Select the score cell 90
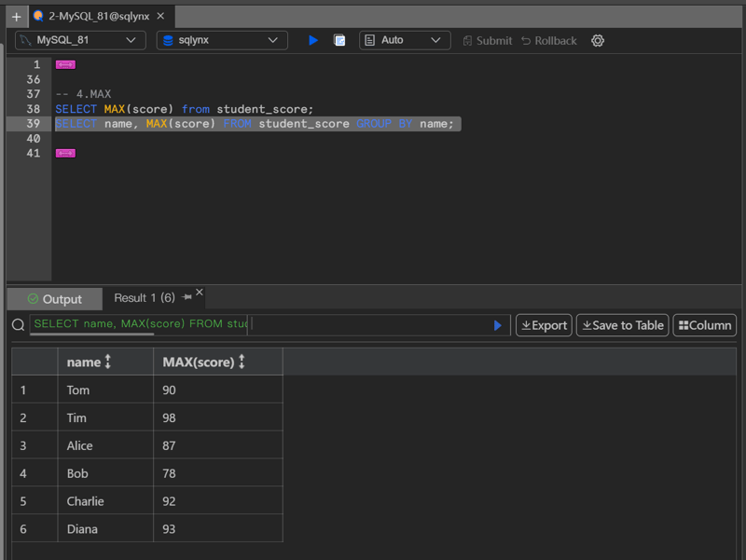The width and height of the screenshot is (746, 560). click(218, 389)
